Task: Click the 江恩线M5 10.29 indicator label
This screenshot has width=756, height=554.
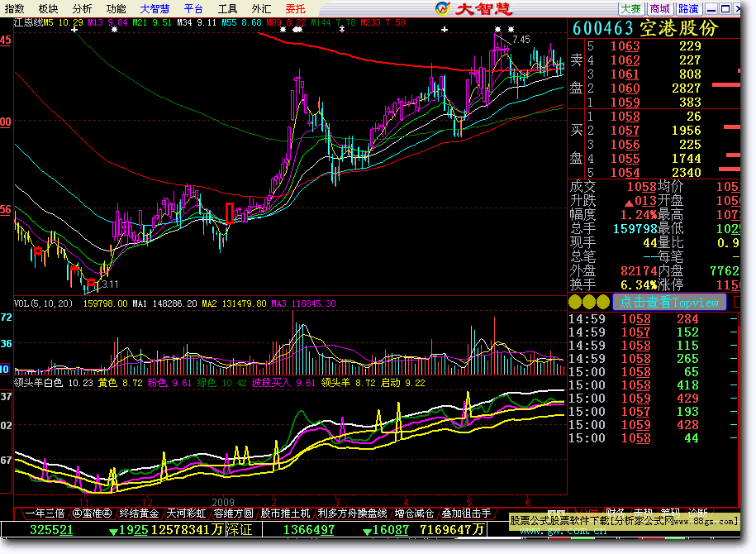Action: pyautogui.click(x=49, y=22)
